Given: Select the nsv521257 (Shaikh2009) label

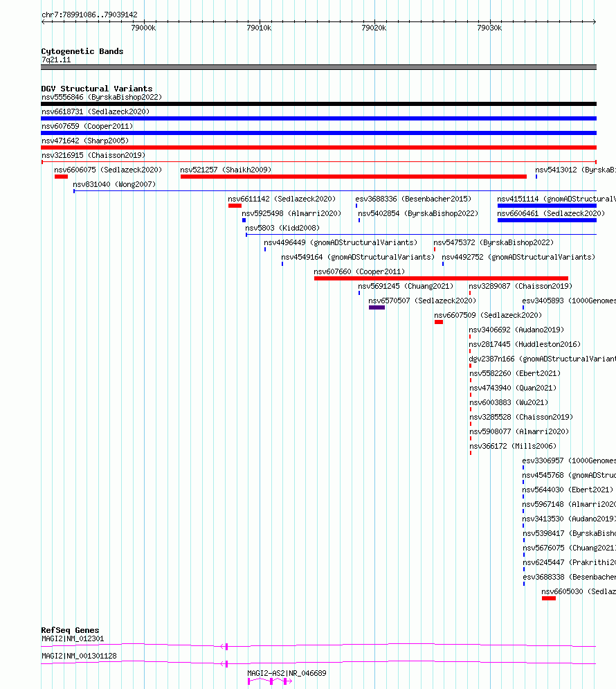Looking at the screenshot, I should point(226,170).
